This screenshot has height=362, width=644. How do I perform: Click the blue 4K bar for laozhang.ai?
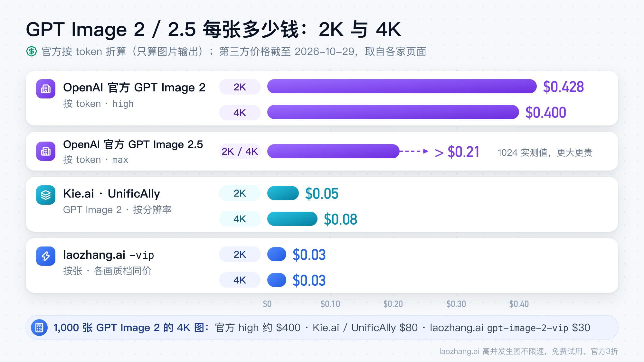pos(277,280)
